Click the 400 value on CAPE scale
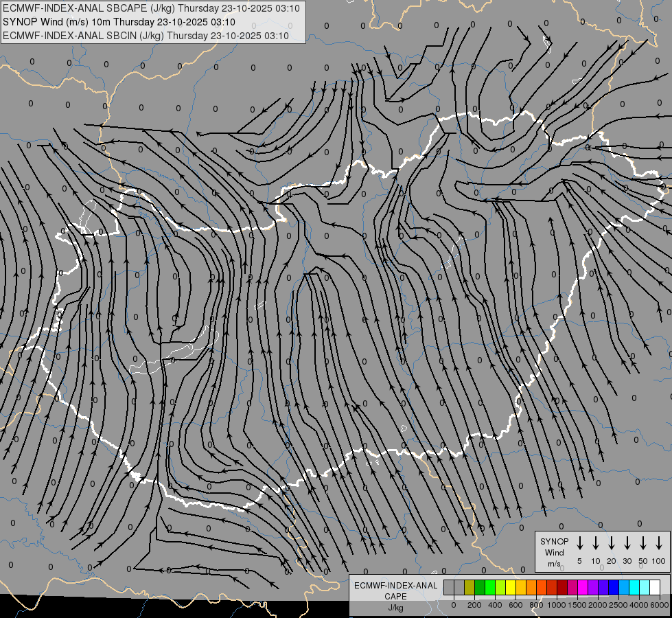The image size is (672, 618). click(495, 605)
